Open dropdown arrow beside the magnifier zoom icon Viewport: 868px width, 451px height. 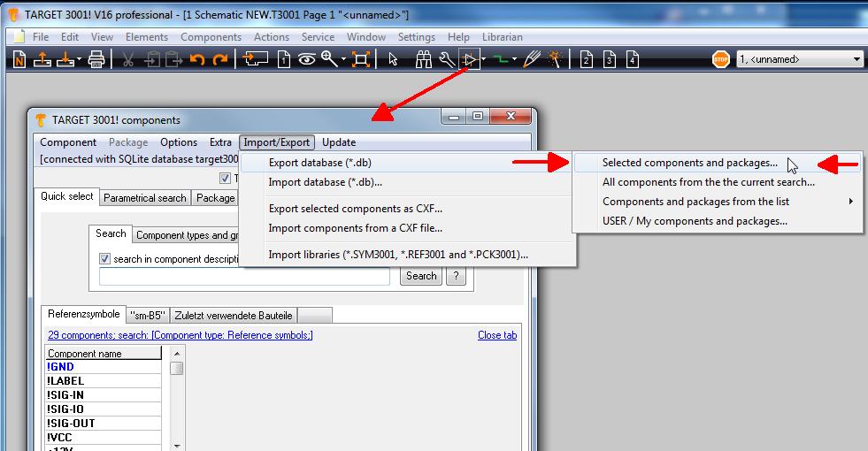coord(342,59)
